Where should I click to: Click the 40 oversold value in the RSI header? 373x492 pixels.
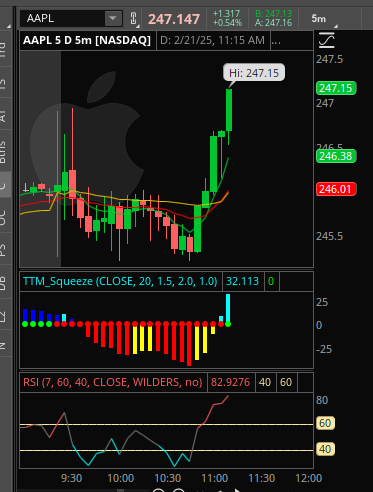click(265, 382)
